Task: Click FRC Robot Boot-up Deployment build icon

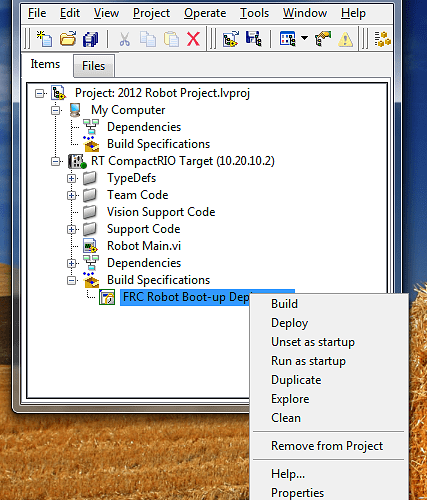Action: point(107,297)
